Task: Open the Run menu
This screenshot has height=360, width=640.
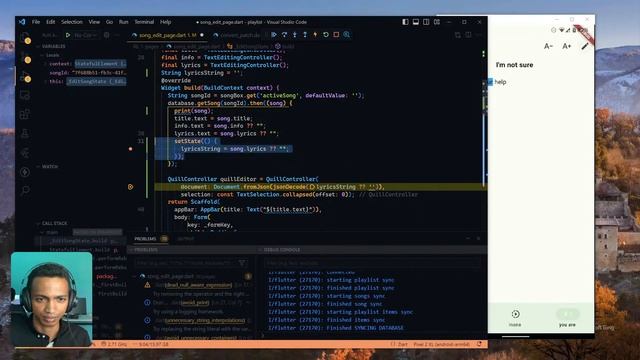Action: coord(124,22)
